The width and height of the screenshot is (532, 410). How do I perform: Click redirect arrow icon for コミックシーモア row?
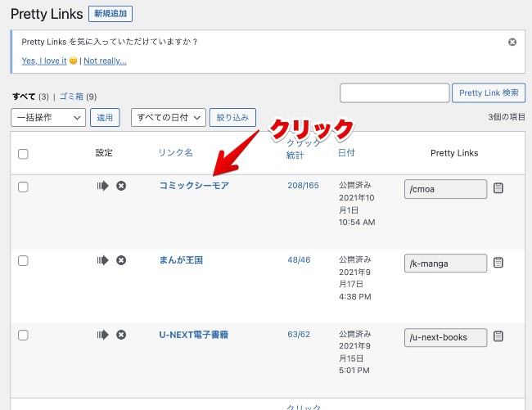(x=102, y=187)
